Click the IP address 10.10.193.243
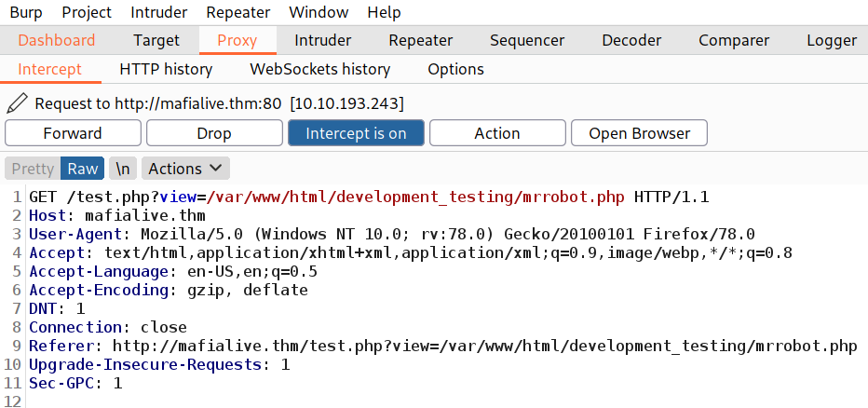 (x=347, y=103)
